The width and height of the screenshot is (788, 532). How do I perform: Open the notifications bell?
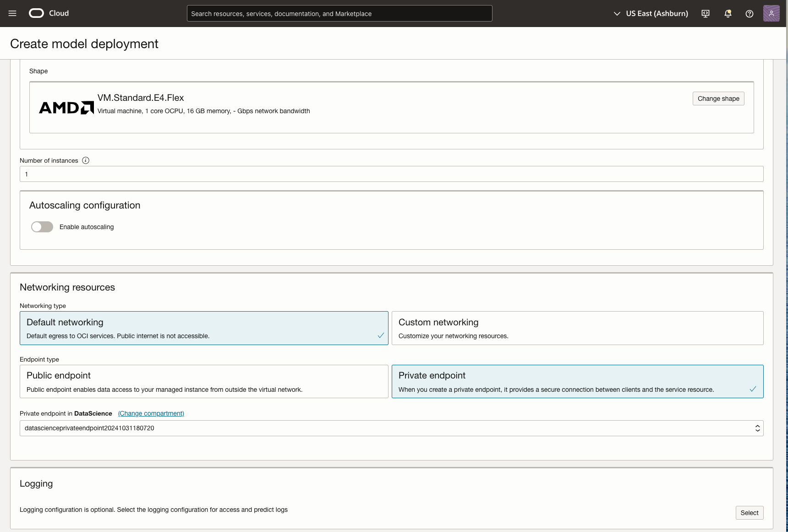tap(728, 14)
